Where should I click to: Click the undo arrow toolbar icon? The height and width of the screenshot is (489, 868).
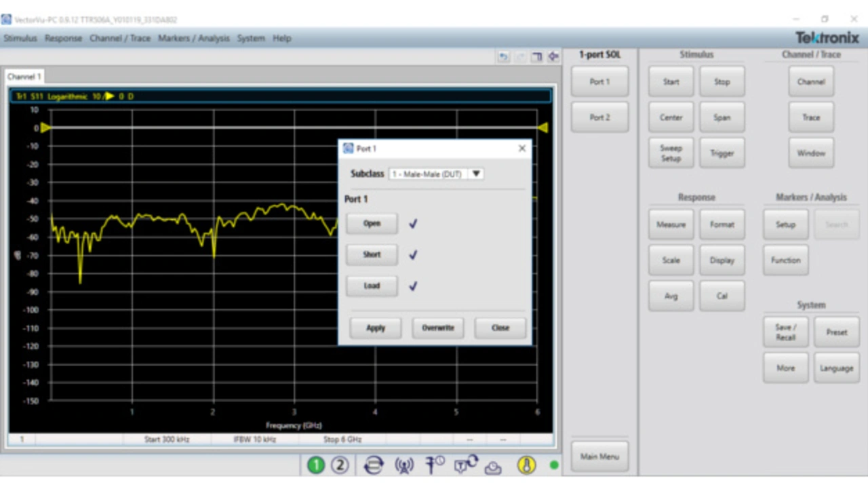point(503,57)
